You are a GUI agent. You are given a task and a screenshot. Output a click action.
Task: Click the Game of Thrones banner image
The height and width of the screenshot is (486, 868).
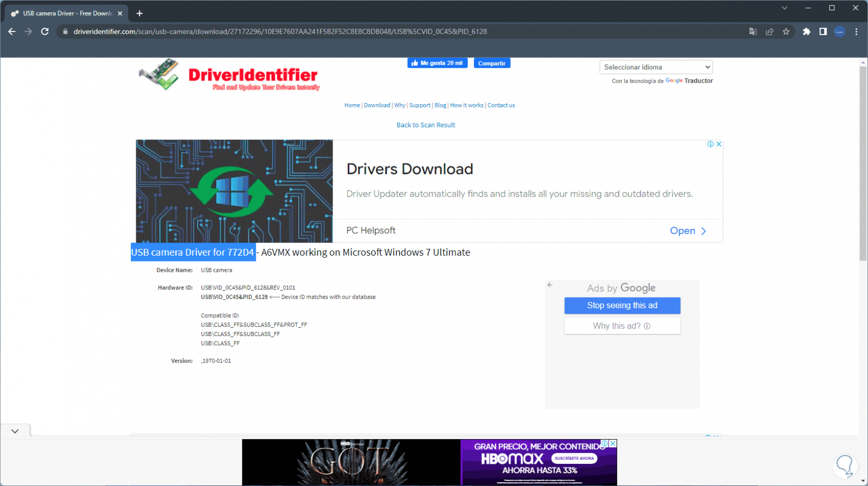coord(351,462)
